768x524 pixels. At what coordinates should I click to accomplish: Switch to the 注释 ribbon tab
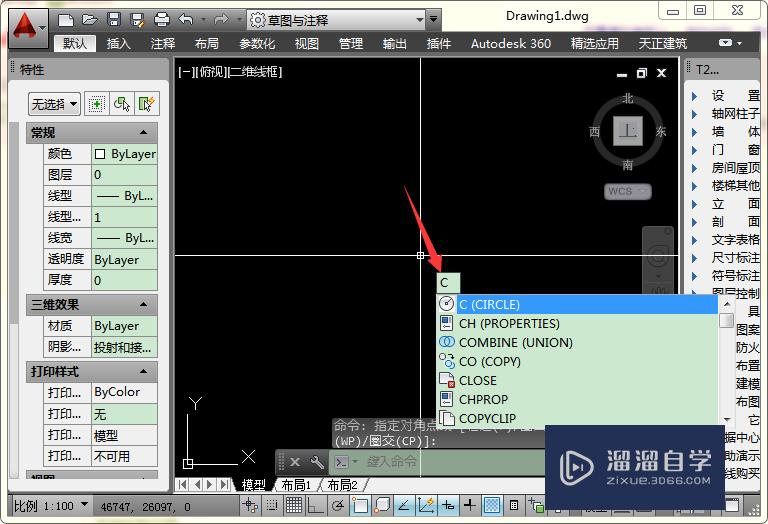coord(163,44)
